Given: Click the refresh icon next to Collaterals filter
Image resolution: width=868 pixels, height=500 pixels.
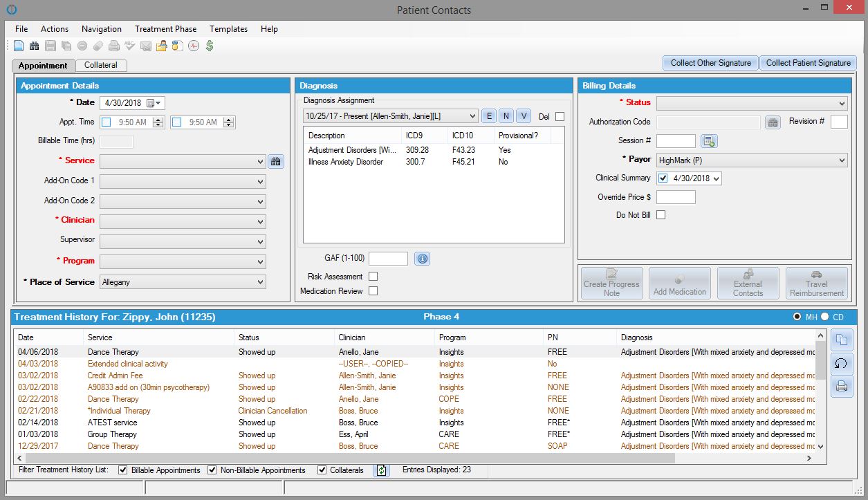Looking at the screenshot, I should [381, 470].
